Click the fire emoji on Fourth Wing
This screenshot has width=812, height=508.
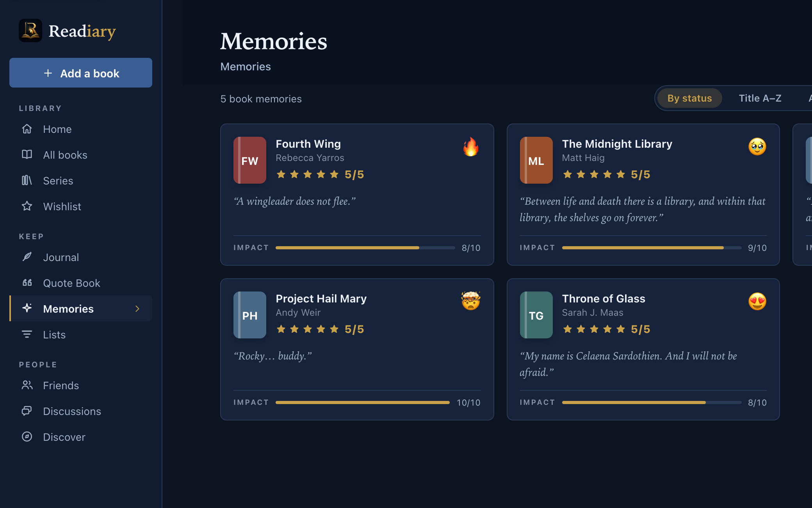point(471,147)
